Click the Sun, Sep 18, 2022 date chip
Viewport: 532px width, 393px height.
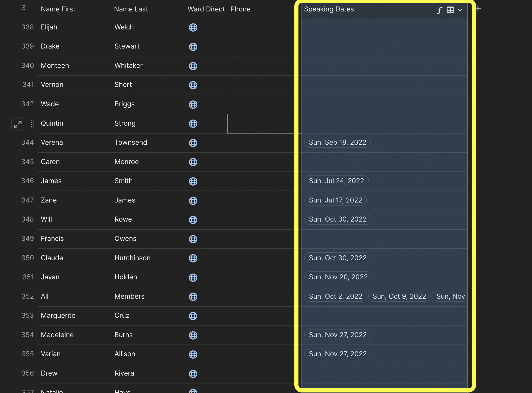point(337,142)
